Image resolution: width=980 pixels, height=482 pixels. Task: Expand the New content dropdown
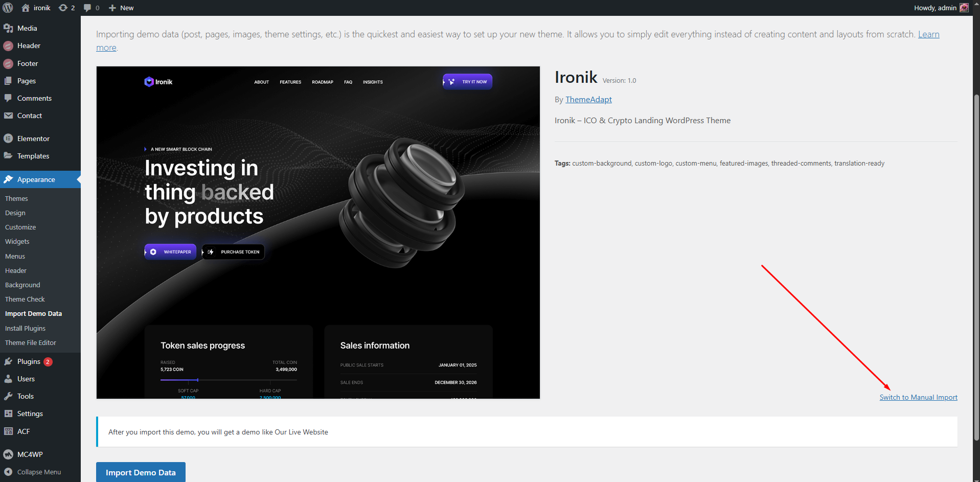[x=121, y=8]
